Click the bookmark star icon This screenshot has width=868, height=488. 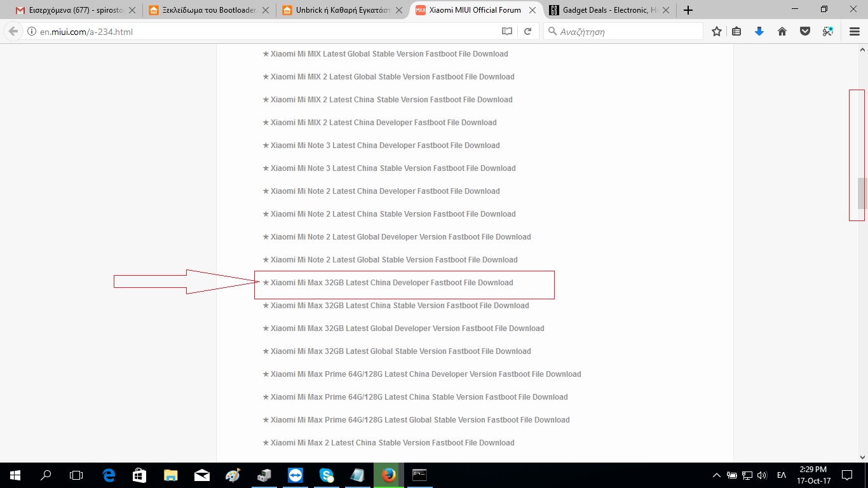(717, 31)
